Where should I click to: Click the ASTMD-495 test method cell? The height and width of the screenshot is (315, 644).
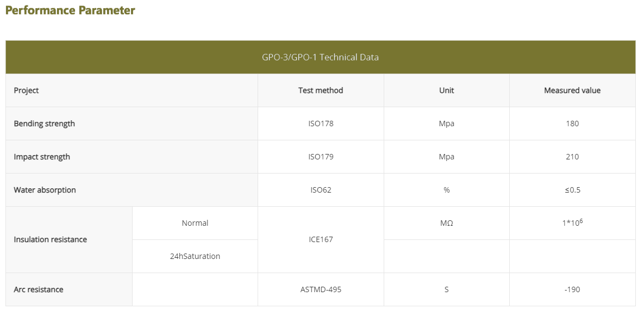tap(321, 289)
